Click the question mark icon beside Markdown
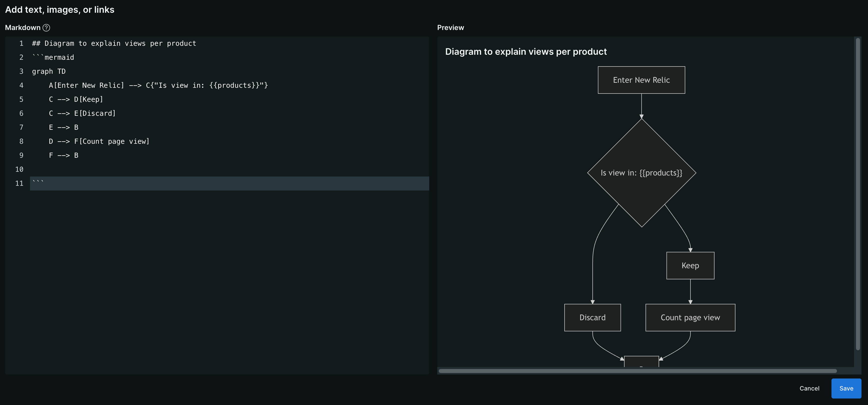Viewport: 868px width, 405px height. [x=46, y=27]
